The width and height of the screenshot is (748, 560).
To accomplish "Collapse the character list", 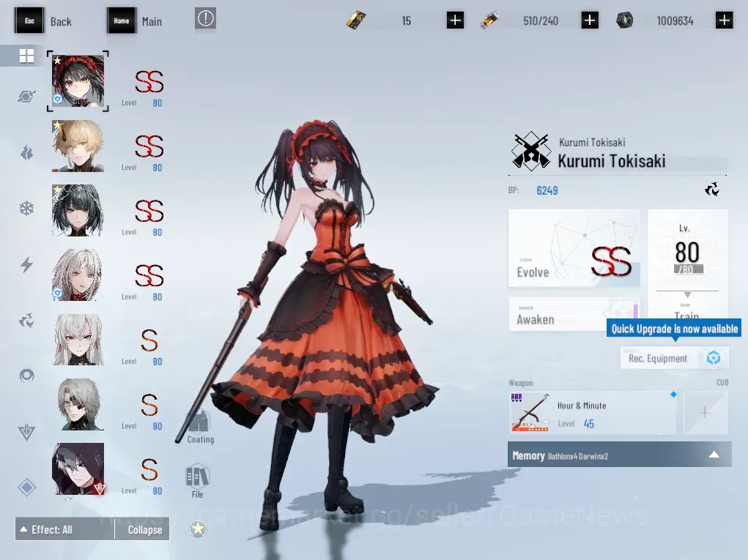I will 143,529.
